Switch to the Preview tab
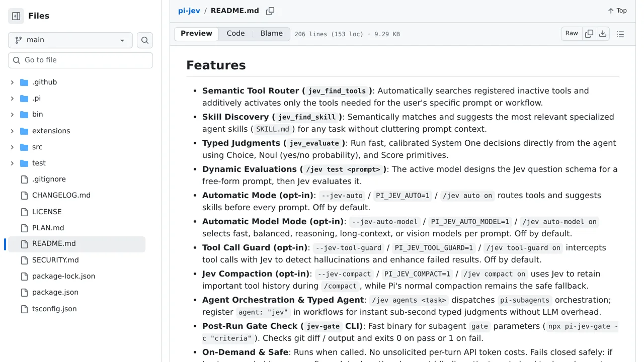 pos(196,34)
